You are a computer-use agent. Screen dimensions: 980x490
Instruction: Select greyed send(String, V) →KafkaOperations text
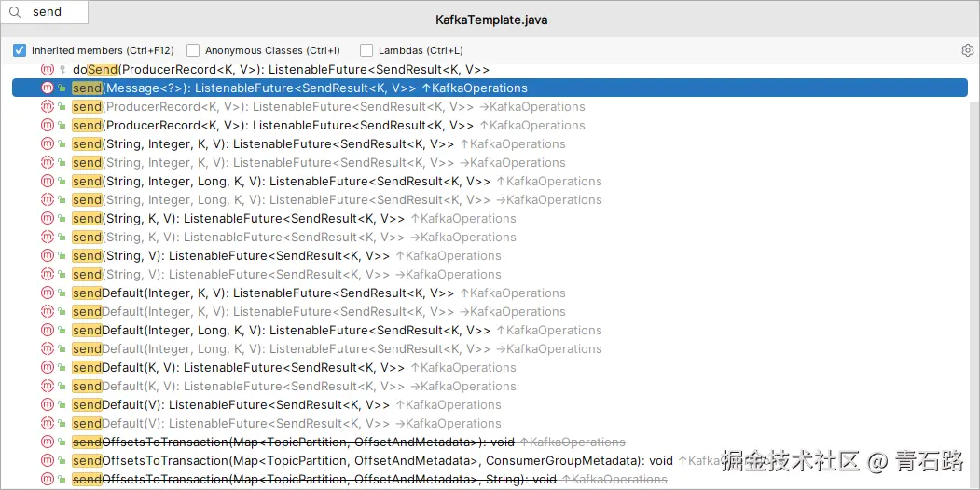[287, 274]
